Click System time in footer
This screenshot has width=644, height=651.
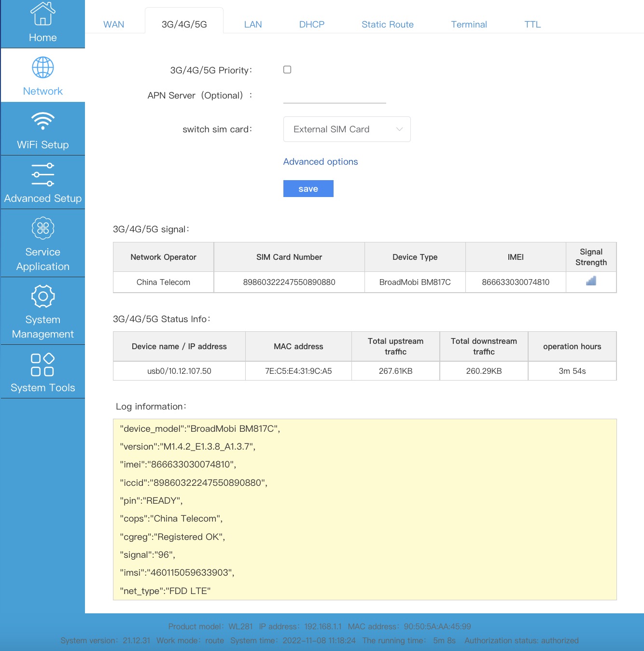point(293,640)
